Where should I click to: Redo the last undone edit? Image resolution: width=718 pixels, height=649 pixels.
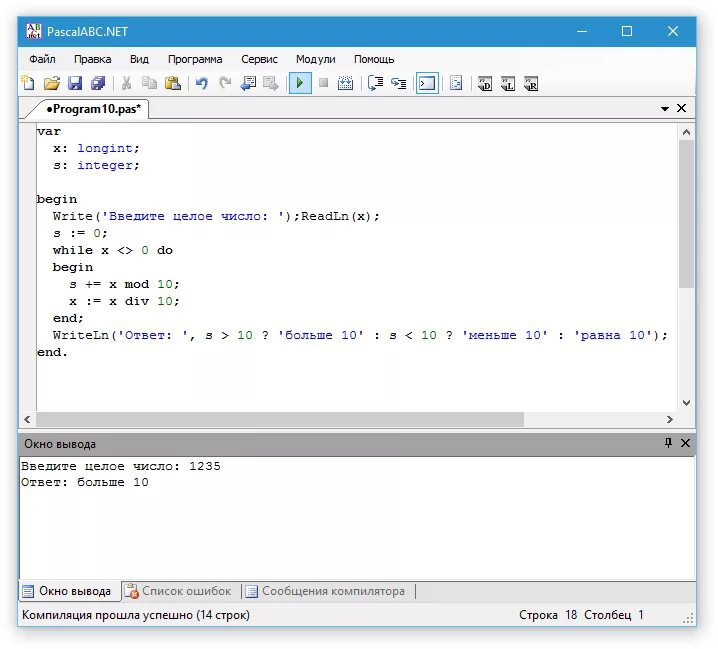(225, 83)
